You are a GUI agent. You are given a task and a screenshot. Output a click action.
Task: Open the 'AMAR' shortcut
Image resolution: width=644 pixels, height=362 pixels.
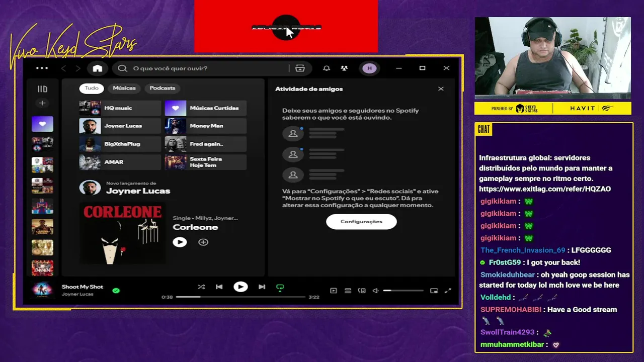coord(120,162)
